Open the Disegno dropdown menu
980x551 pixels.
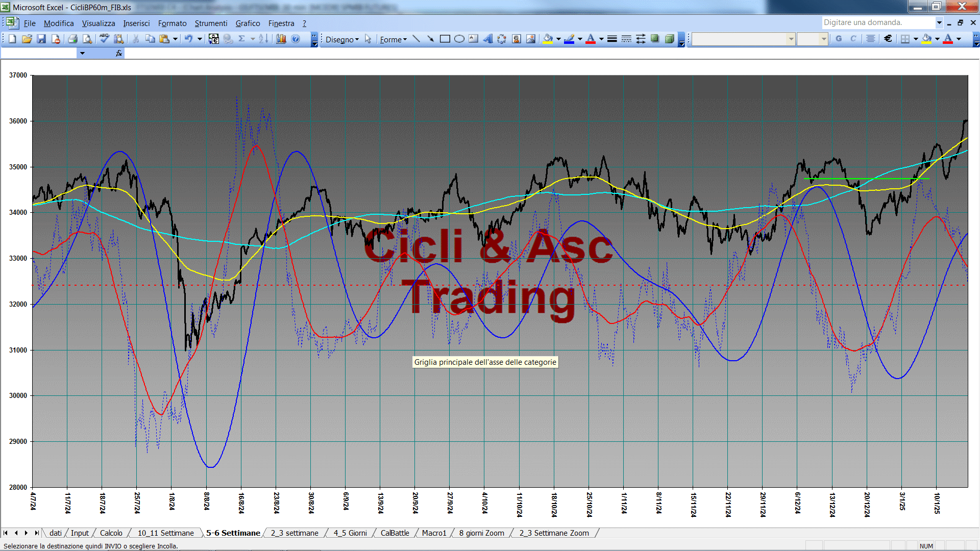tap(342, 39)
